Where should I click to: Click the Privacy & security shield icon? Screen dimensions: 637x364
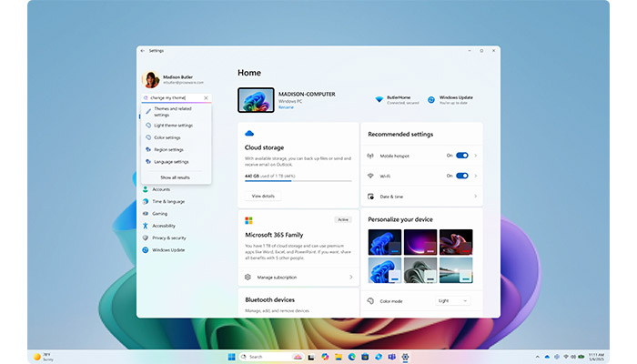[145, 238]
